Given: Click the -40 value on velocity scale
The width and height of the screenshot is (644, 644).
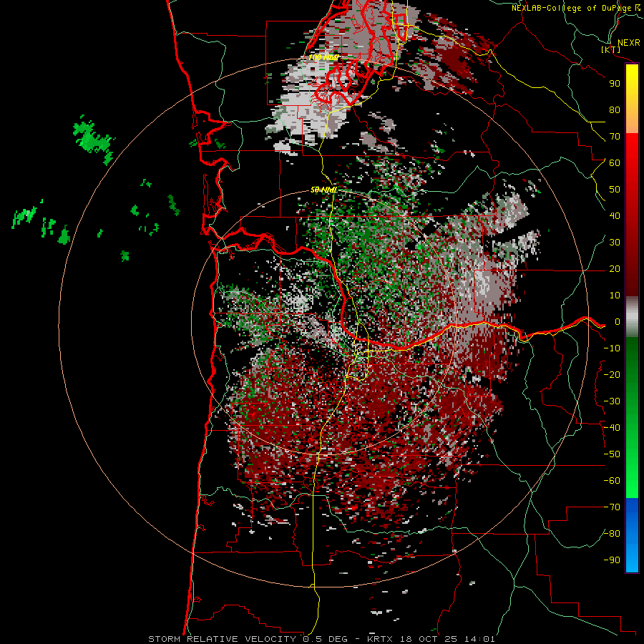Looking at the screenshot, I should point(612,428).
